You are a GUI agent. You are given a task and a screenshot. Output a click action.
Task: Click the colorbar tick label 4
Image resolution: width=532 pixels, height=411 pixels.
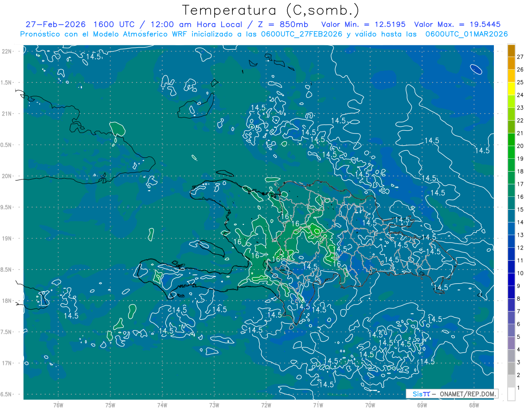click(519, 350)
